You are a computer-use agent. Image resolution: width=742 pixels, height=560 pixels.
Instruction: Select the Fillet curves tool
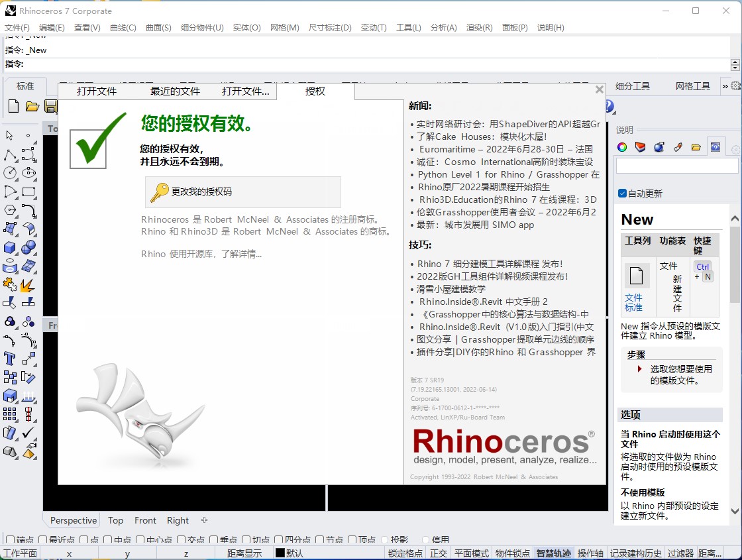(29, 210)
